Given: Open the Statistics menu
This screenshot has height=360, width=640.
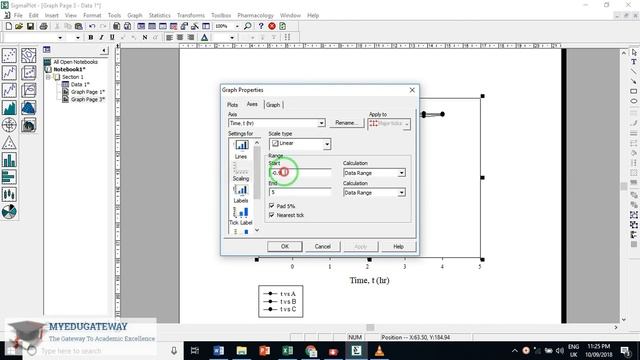Looking at the screenshot, I should click(160, 16).
